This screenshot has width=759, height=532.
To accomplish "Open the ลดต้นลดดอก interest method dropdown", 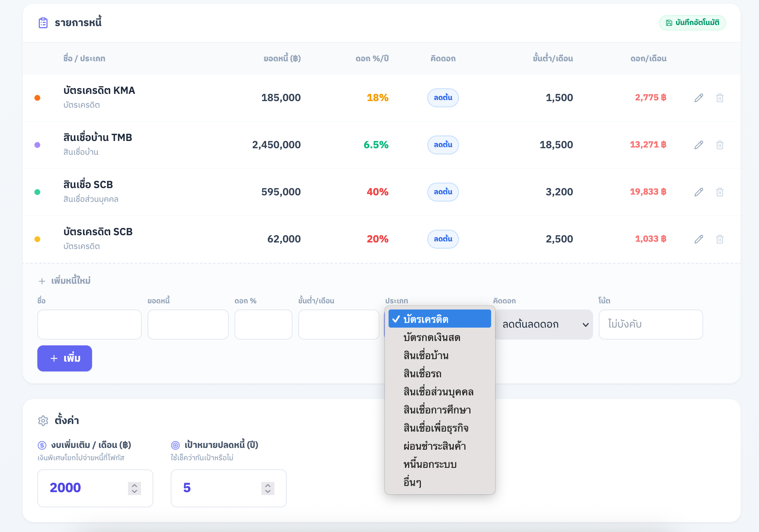I will (x=544, y=324).
